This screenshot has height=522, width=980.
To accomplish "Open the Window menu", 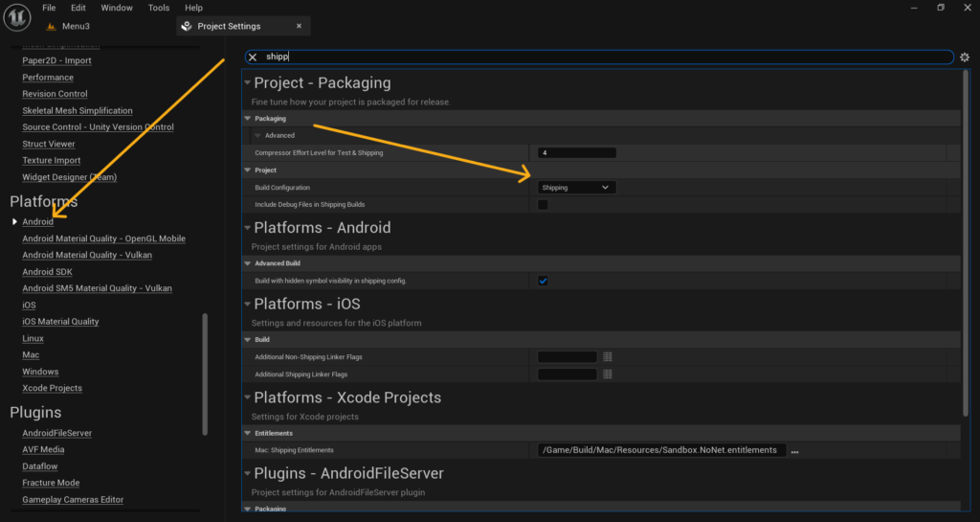I will point(117,8).
